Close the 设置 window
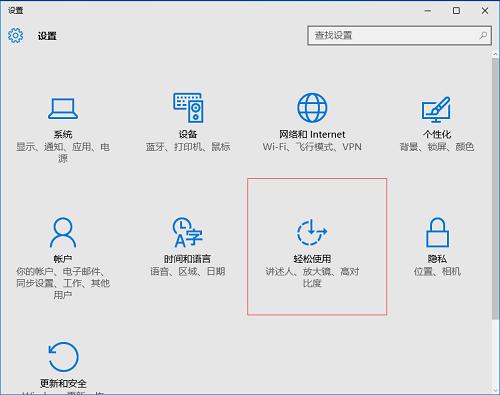 coord(485,11)
